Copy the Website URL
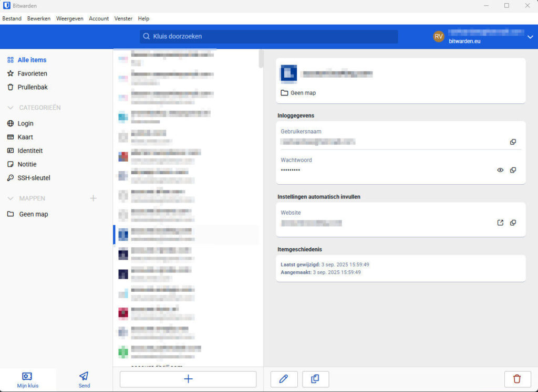The image size is (538, 392). (513, 223)
